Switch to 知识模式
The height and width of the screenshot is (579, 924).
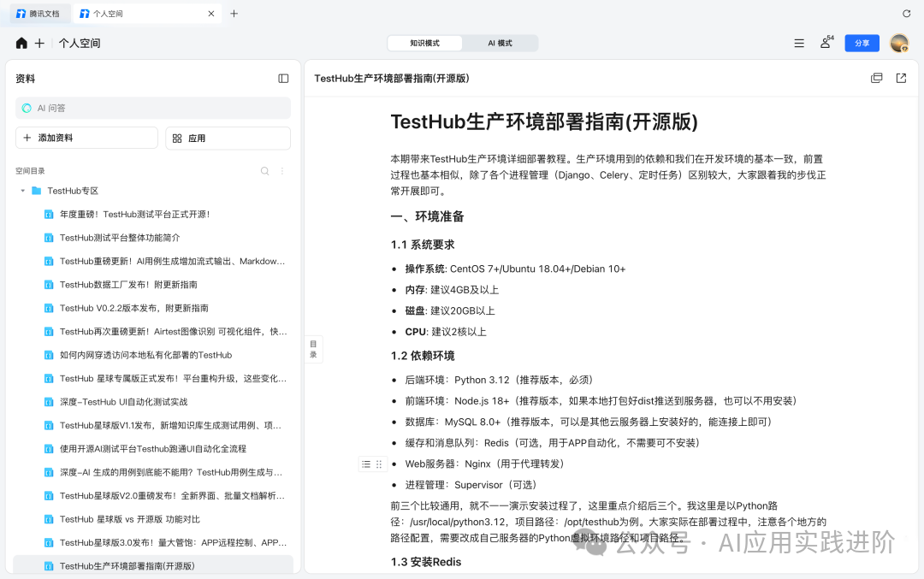click(424, 43)
